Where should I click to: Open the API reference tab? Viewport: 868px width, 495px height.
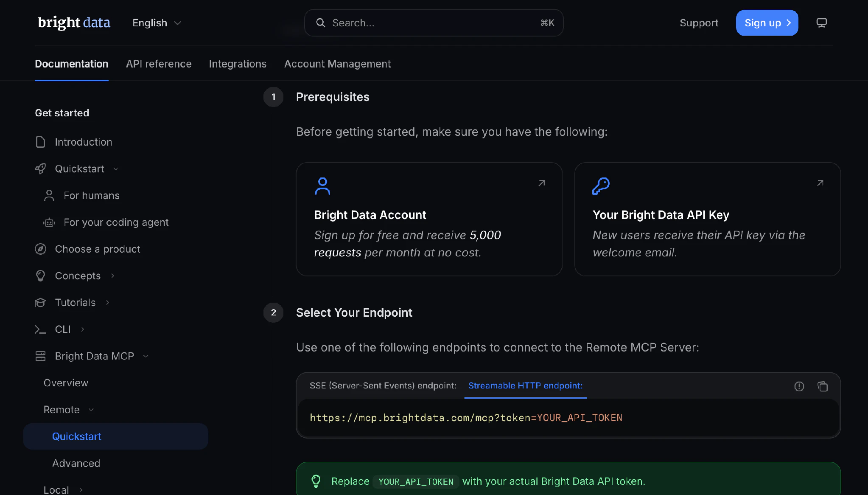pos(159,64)
